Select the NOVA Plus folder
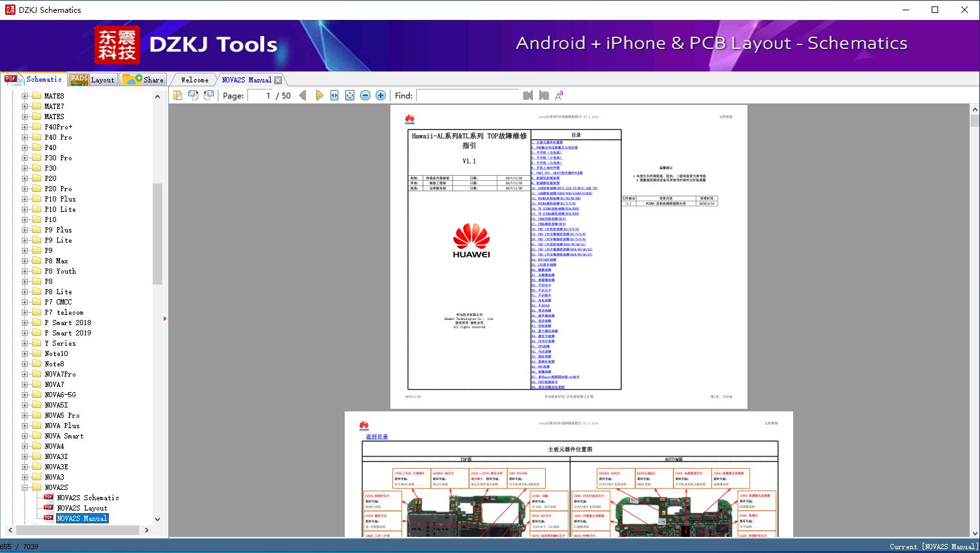The height and width of the screenshot is (553, 980). (x=62, y=426)
